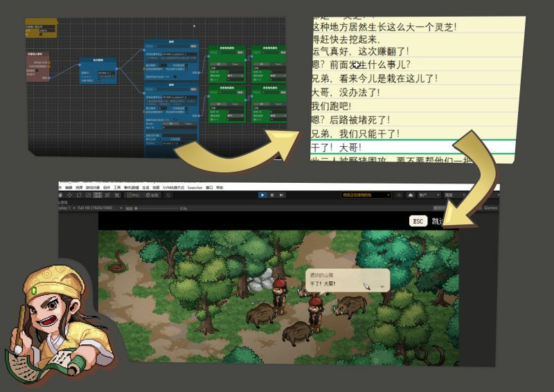
Task: Advance one frame with the step button
Action: tap(281, 195)
